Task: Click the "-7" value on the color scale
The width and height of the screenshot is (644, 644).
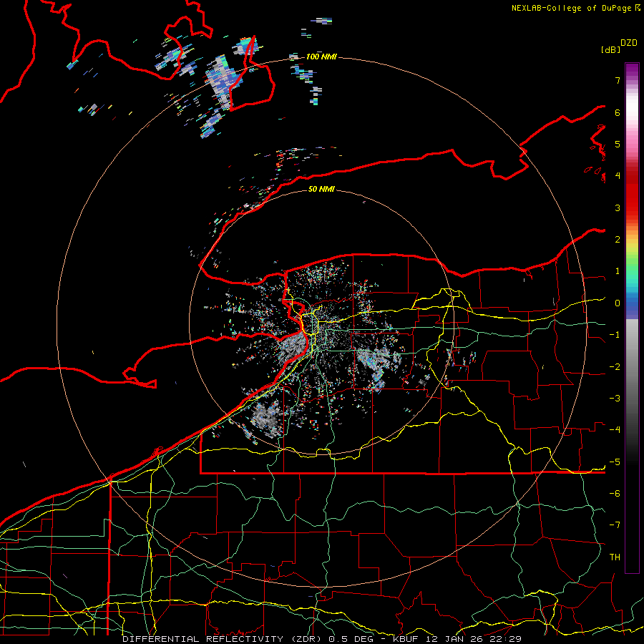Action: pyautogui.click(x=615, y=525)
